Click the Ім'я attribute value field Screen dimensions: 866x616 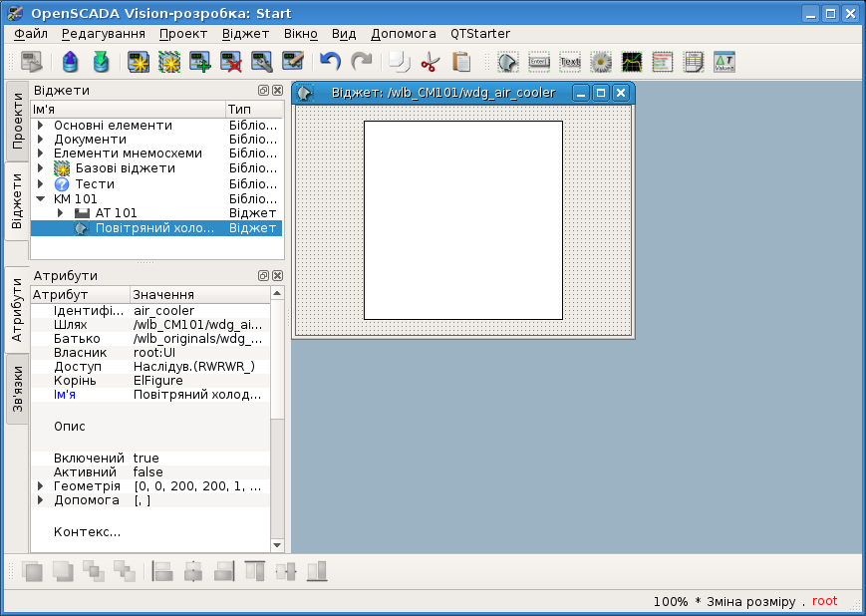pyautogui.click(x=199, y=395)
